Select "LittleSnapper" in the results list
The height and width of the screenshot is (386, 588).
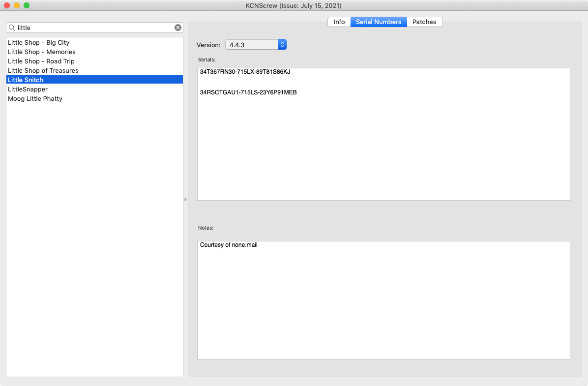pos(28,89)
